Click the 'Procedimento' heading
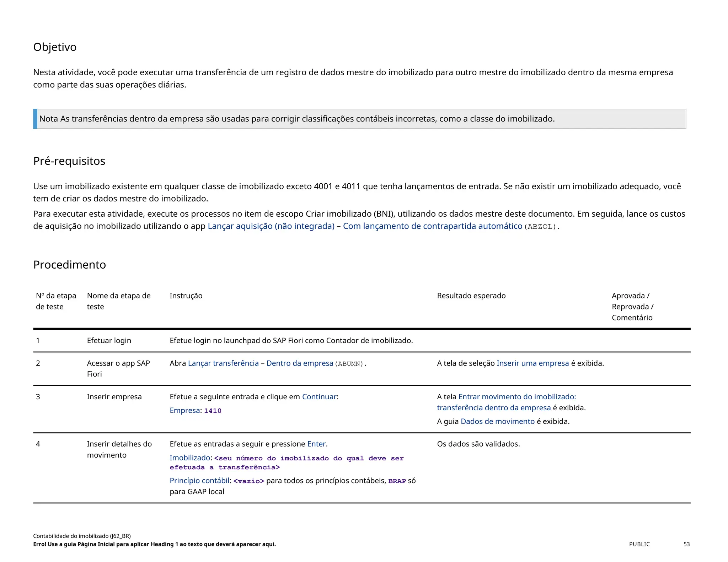This screenshot has height=562, width=728. coord(69,265)
